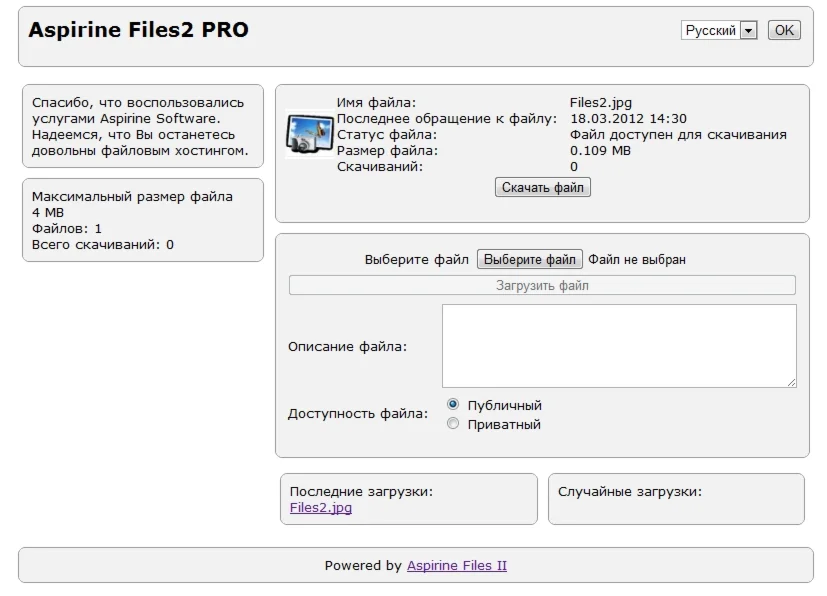Click the Скачать файл download button
This screenshot has width=827, height=596.
tap(543, 187)
